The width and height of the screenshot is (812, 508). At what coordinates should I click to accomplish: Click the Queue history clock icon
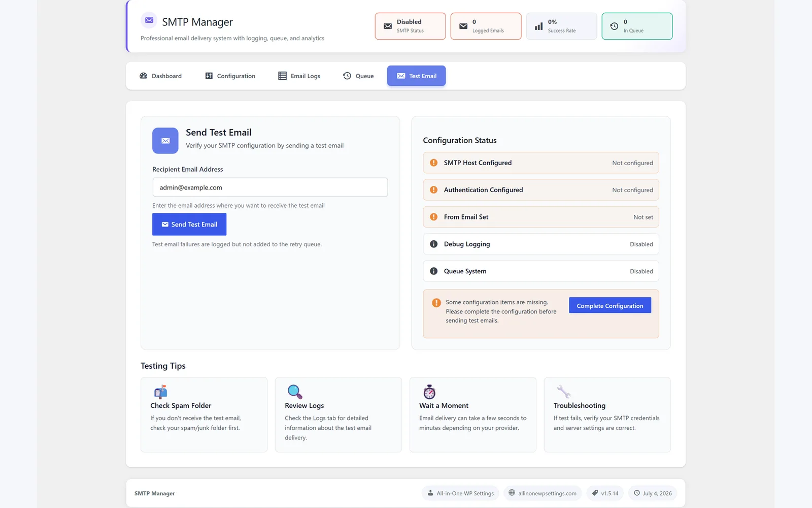coord(347,76)
